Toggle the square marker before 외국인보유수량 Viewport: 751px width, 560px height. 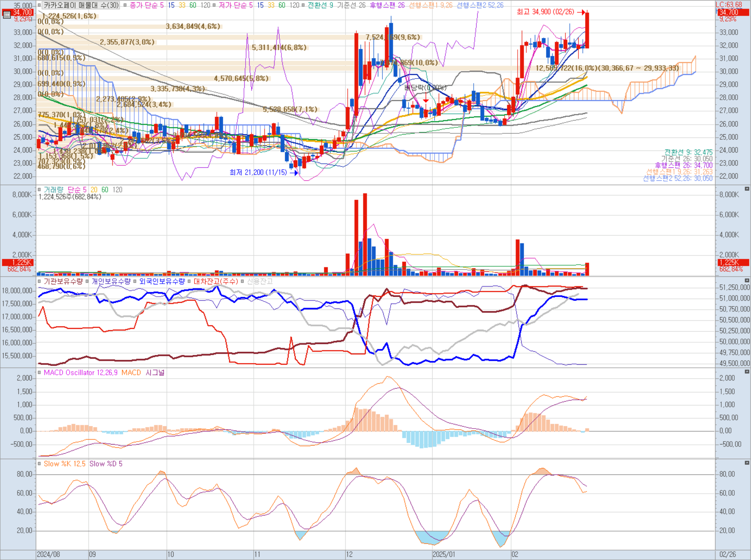[135, 281]
